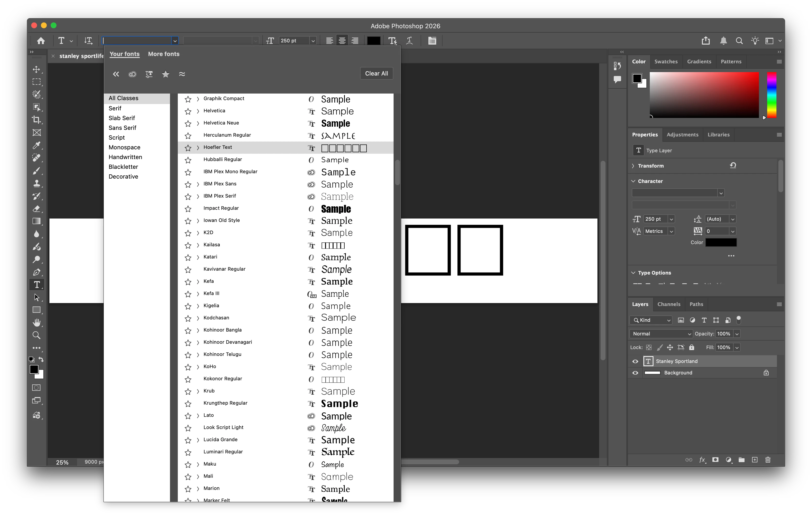Viewport: 812px width, 515px height.
Task: Select the Move tool
Action: 37,69
